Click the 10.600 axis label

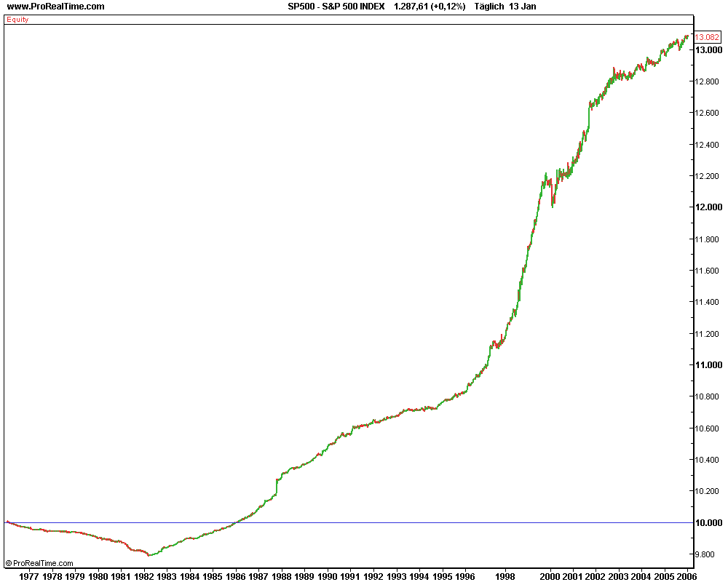click(706, 428)
